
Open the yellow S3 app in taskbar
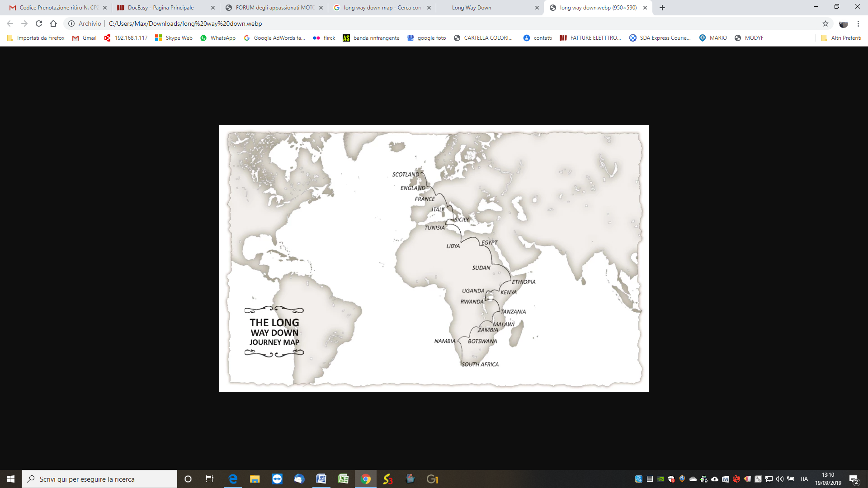(388, 479)
